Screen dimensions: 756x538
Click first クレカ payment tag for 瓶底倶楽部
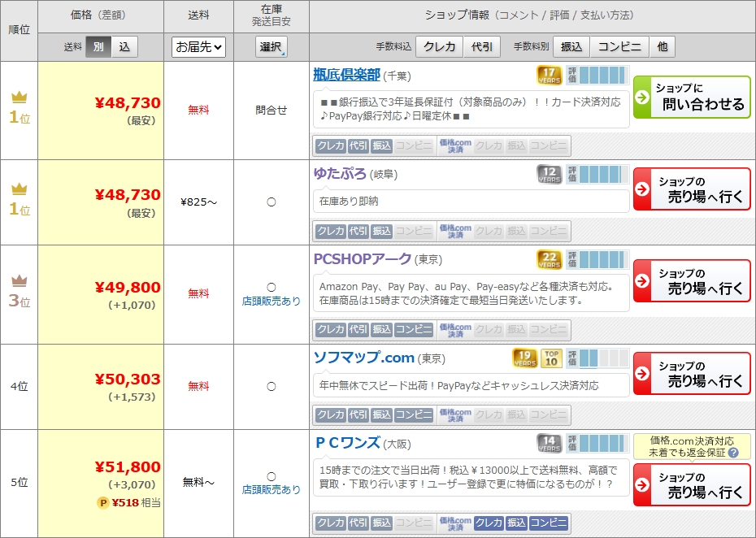[x=331, y=145]
